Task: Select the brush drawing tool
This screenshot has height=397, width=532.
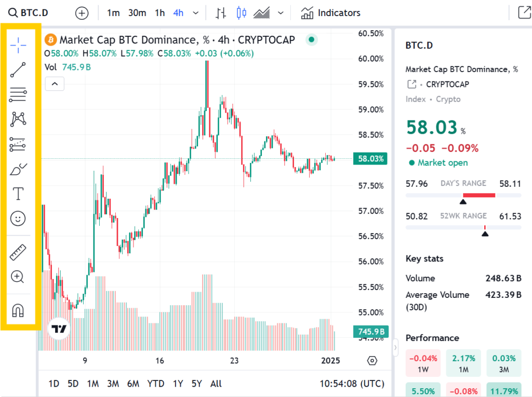Action: (18, 169)
